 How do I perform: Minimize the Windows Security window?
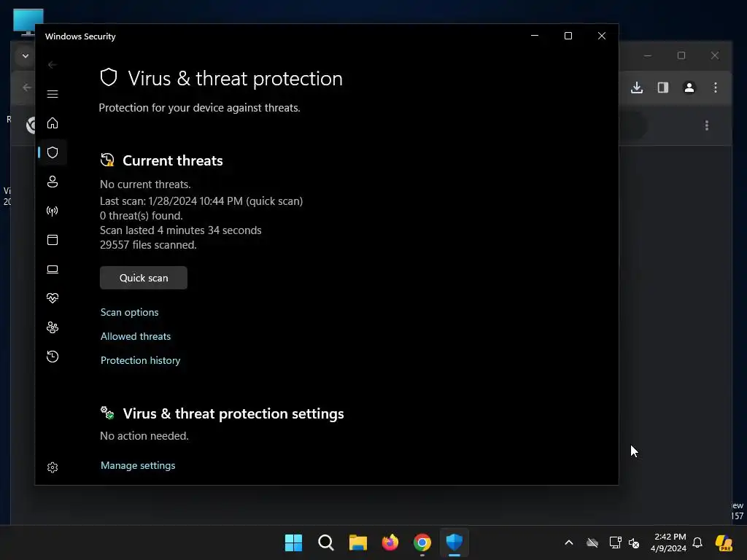click(x=535, y=36)
